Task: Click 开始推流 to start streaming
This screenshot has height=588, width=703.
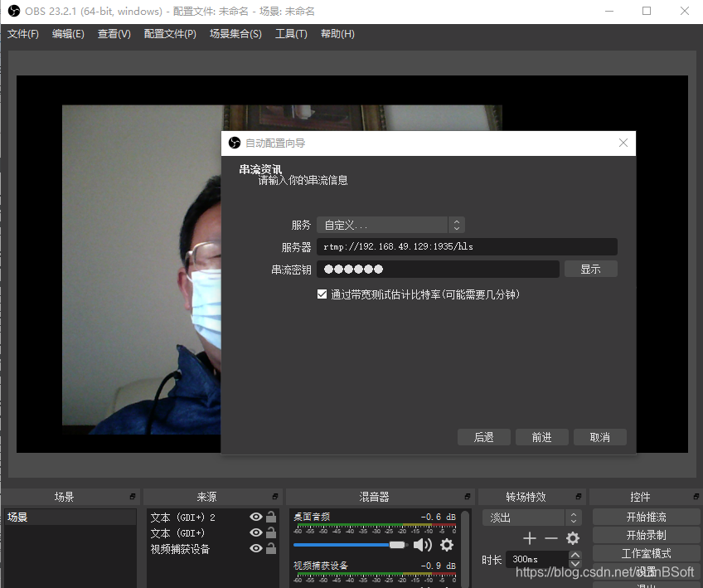Action: point(646,517)
